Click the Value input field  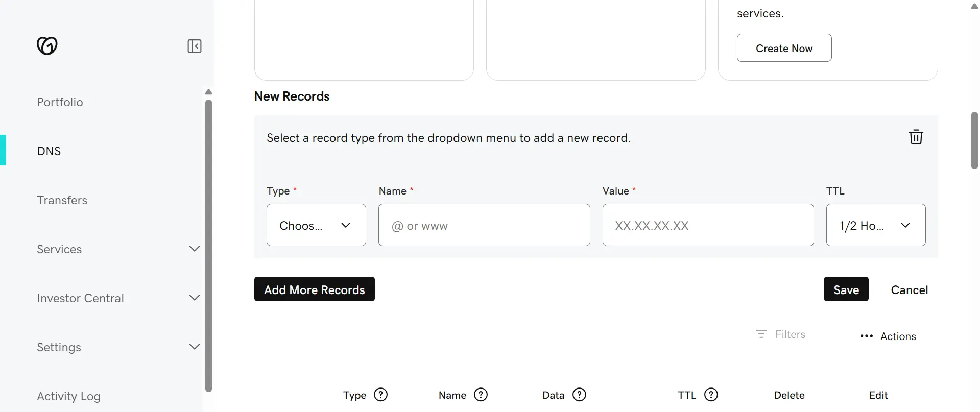pos(707,225)
